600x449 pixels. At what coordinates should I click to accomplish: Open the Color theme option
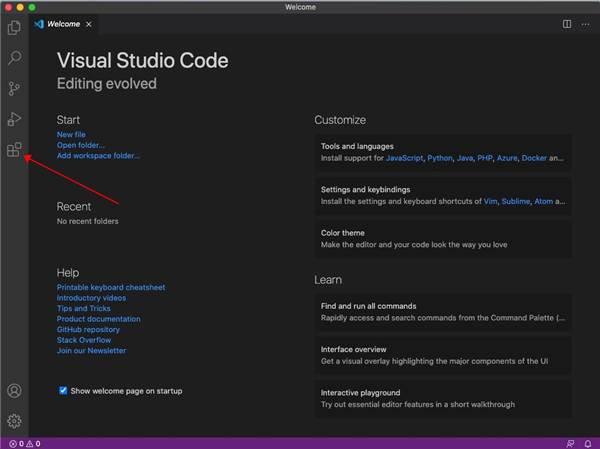[x=444, y=238]
